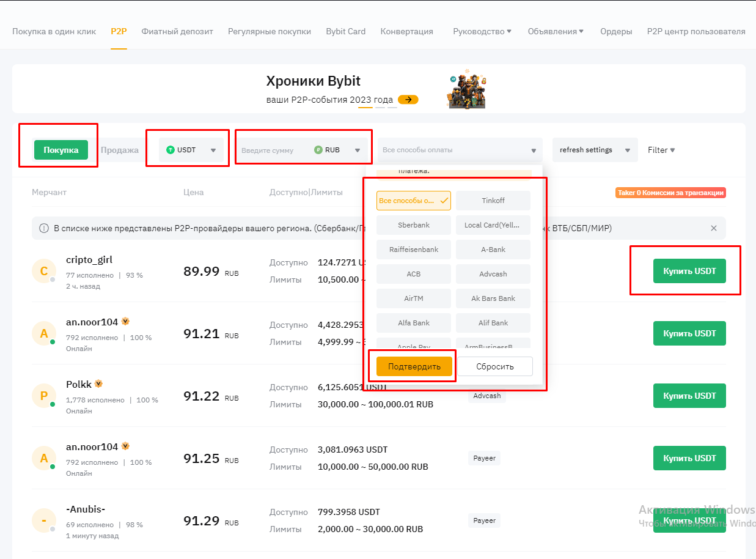Screen dimensions: 756x559
Task: Open the Конвертация tab
Action: click(x=406, y=31)
